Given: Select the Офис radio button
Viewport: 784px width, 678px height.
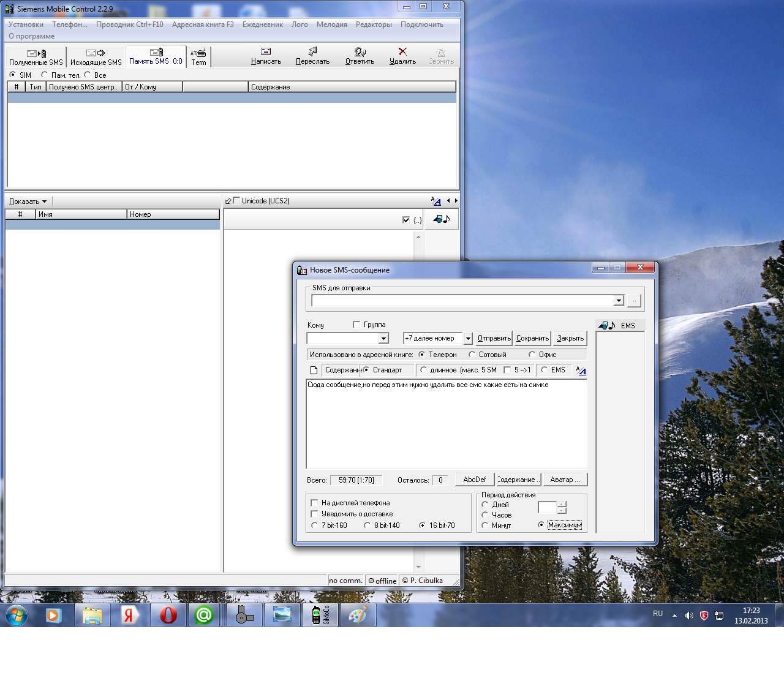Looking at the screenshot, I should [x=532, y=355].
